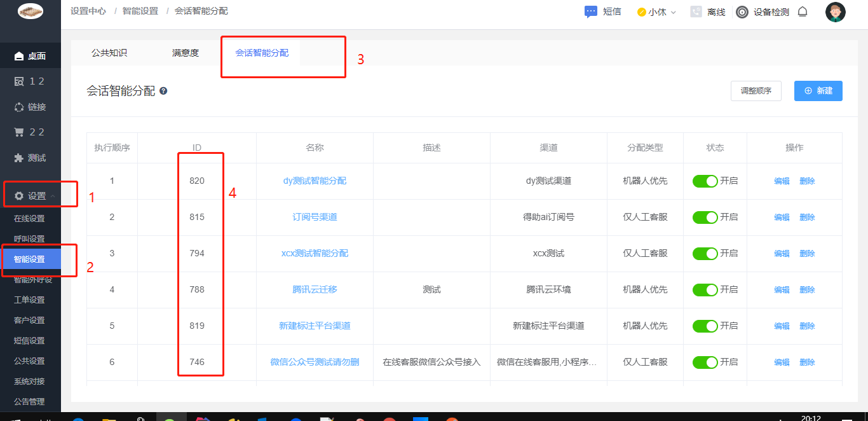868x421 pixels.
Task: Click the 新建 button
Action: (x=818, y=91)
